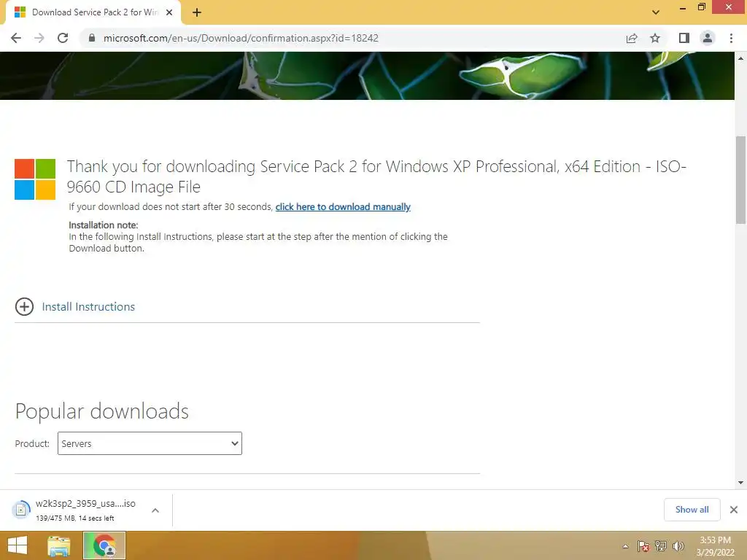
Task: Click the "Popular downloads" heading
Action: pyautogui.click(x=102, y=411)
